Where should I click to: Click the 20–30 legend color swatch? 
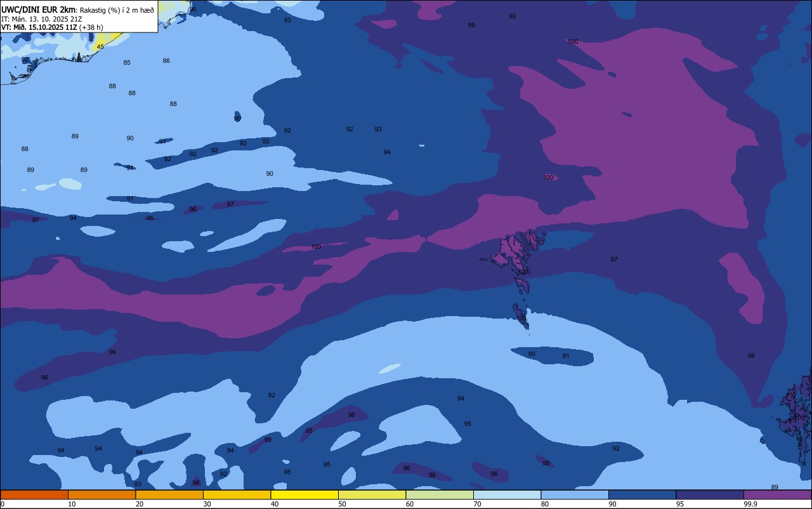pos(169,494)
